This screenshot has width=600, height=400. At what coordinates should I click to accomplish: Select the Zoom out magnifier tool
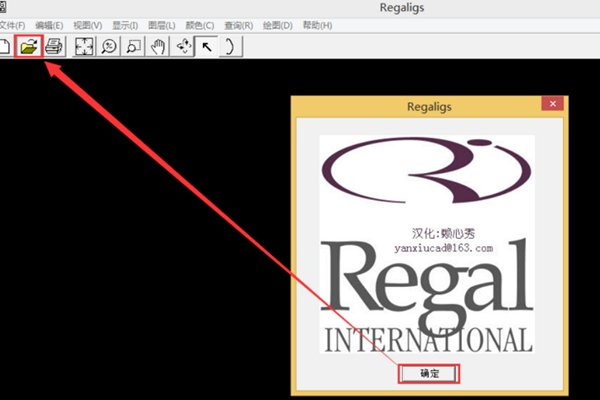point(109,46)
